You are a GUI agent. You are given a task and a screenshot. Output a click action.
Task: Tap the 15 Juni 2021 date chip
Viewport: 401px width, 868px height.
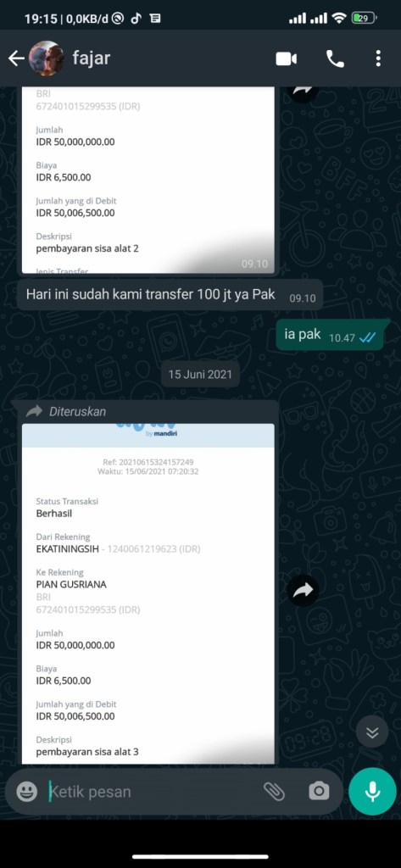[200, 374]
